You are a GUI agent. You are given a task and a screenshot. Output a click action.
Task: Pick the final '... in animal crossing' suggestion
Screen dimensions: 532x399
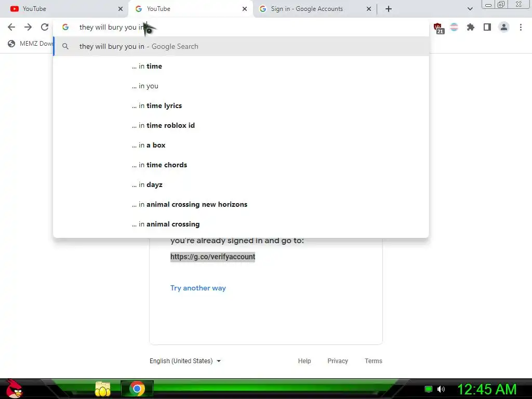pos(241,224)
